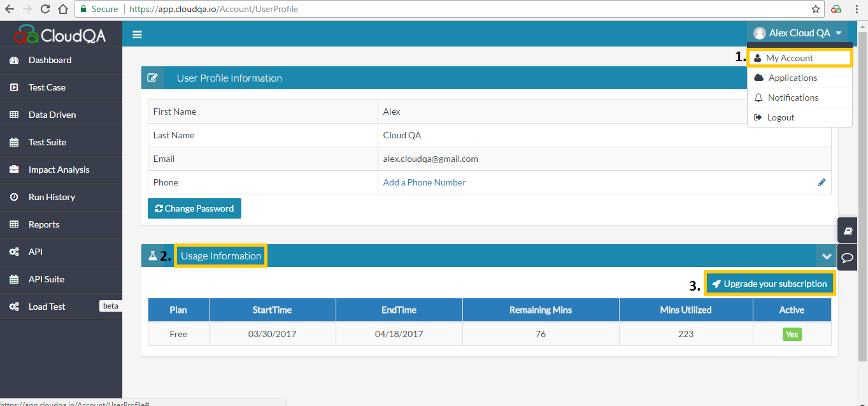868x406 pixels.
Task: Open the CloudQA browser extension icon
Action: [x=836, y=10]
